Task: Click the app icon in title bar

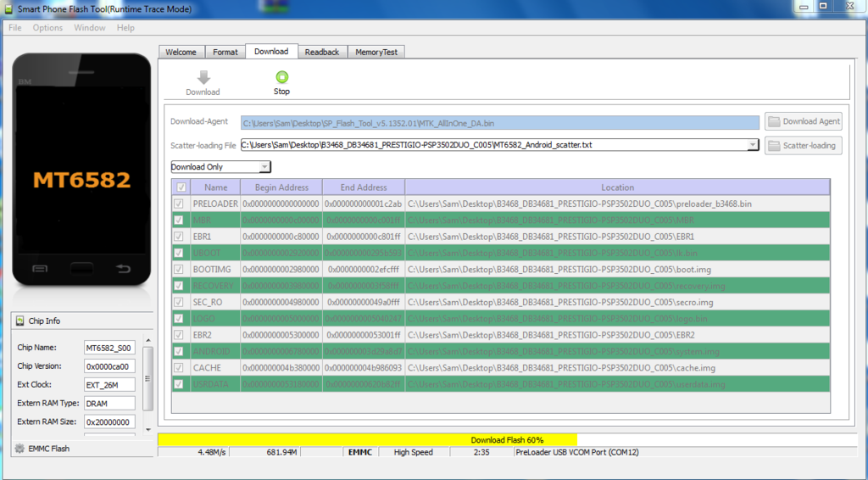Action: [x=9, y=8]
